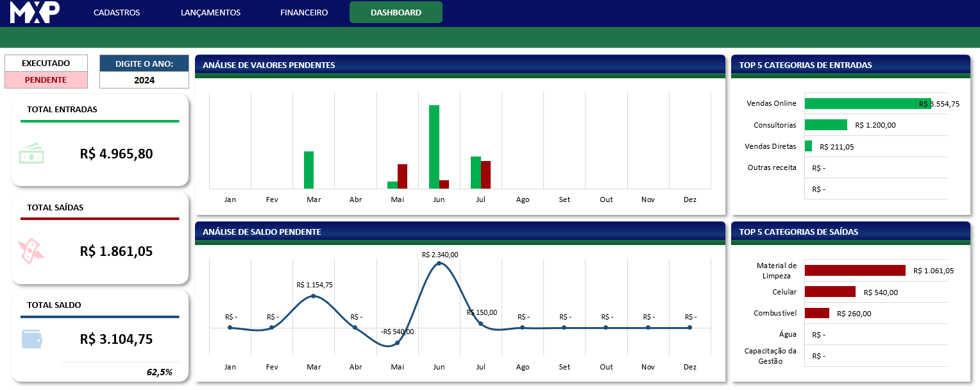Select the R$ 2.340,00 peak point on line chart
The height and width of the screenshot is (390, 980).
(x=439, y=263)
